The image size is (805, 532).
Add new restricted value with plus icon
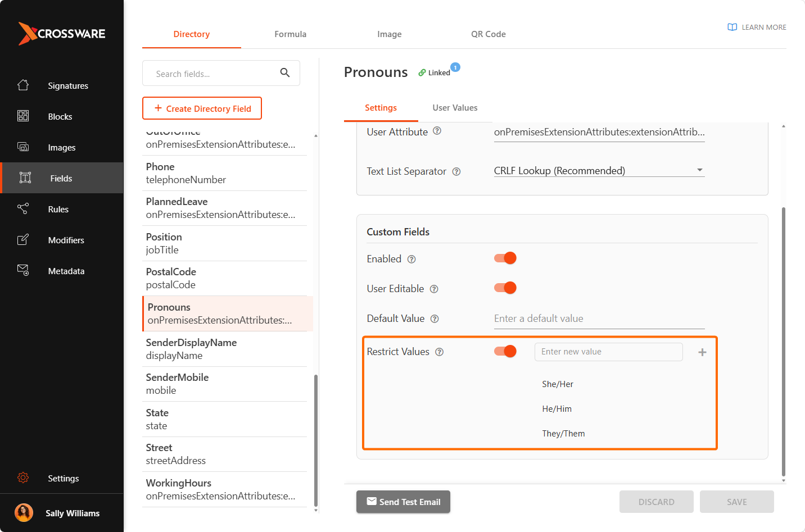tap(702, 352)
